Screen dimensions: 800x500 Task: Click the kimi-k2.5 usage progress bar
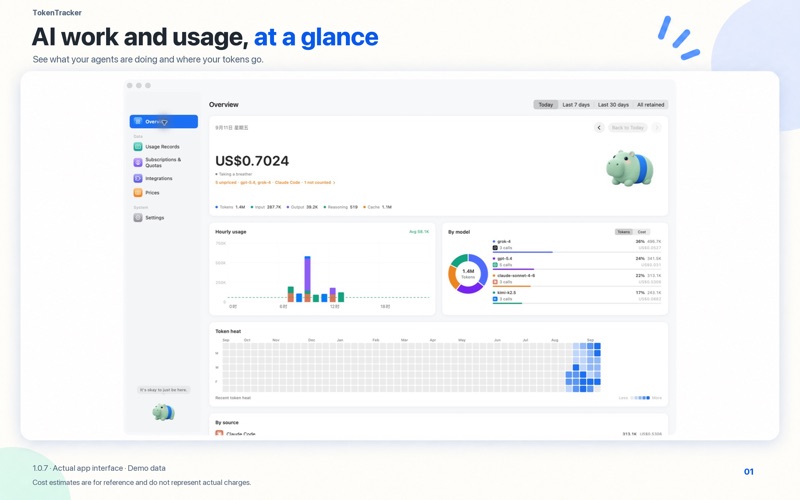pos(577,303)
